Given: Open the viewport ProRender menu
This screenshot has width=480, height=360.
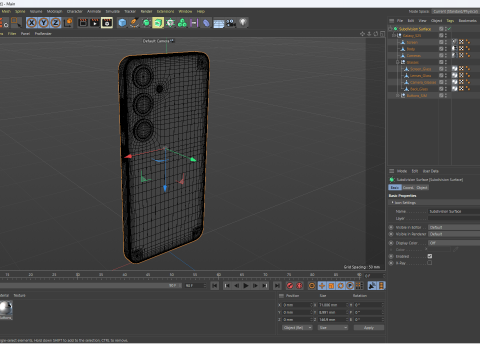Looking at the screenshot, I should pyautogui.click(x=43, y=34).
